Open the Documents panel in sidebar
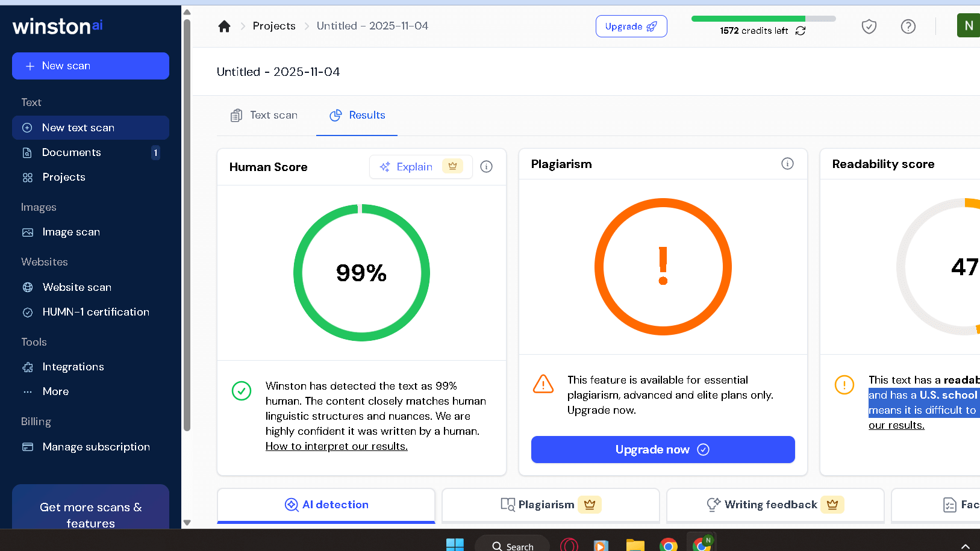 pos(70,152)
